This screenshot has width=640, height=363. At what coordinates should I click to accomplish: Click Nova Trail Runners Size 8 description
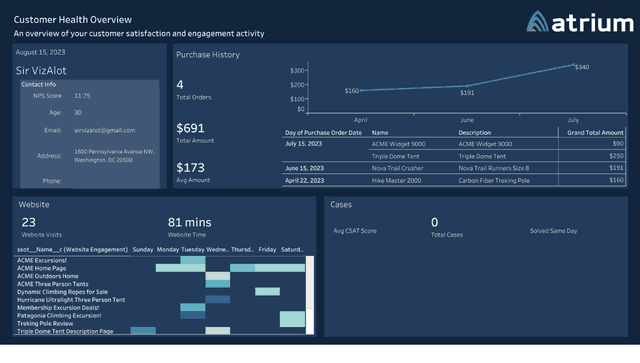(x=493, y=168)
